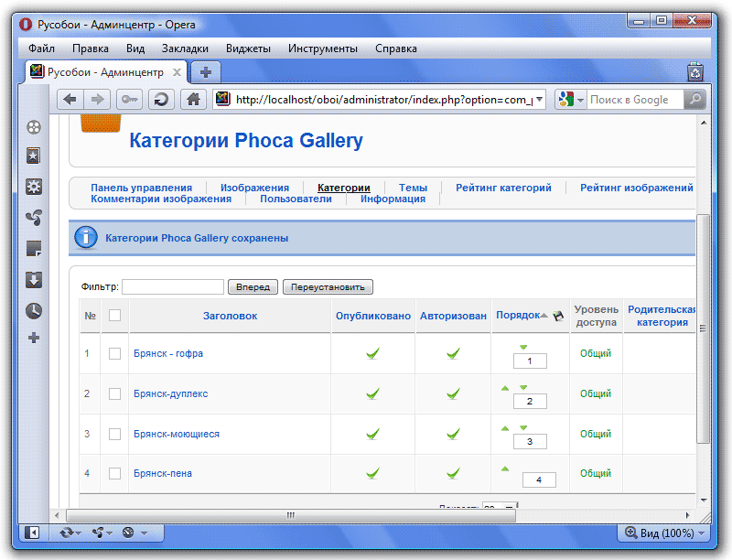Move Брянск-дуплекс up in order
Image resolution: width=732 pixels, height=560 pixels.
(504, 388)
